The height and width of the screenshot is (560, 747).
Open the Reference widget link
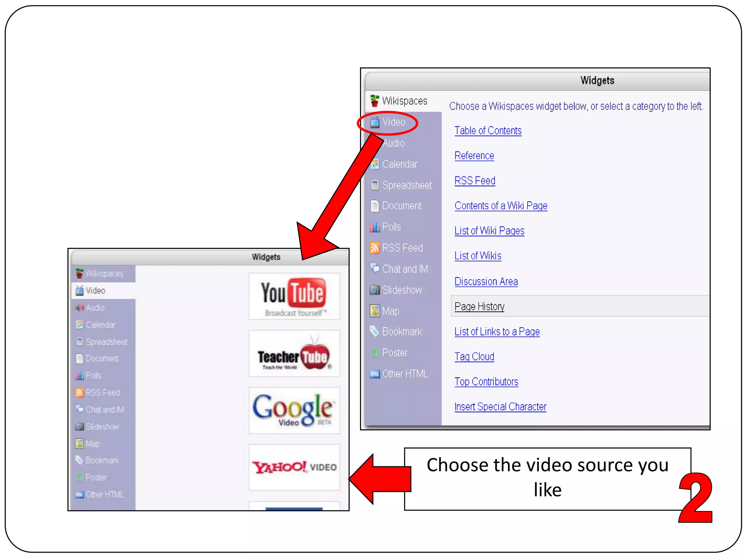click(474, 156)
